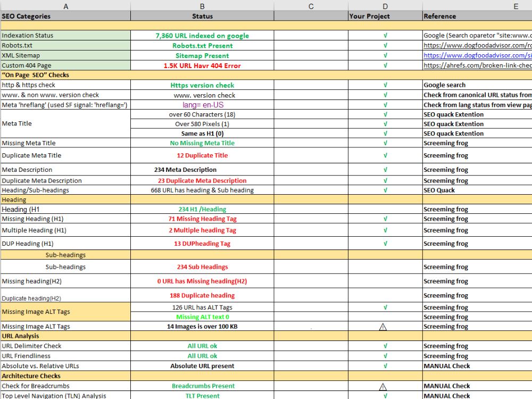
Task: Select 'Breadcrumbs Present' cell
Action: [202, 386]
